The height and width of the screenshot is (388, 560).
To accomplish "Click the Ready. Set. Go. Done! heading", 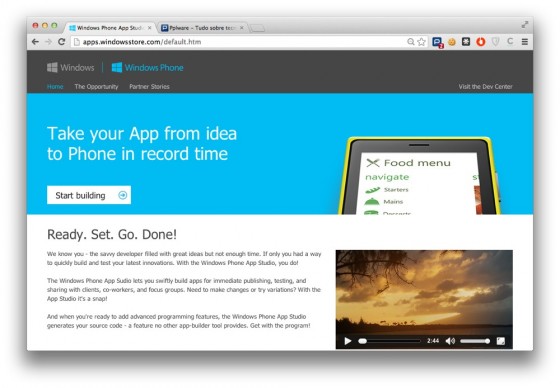I will [x=112, y=234].
